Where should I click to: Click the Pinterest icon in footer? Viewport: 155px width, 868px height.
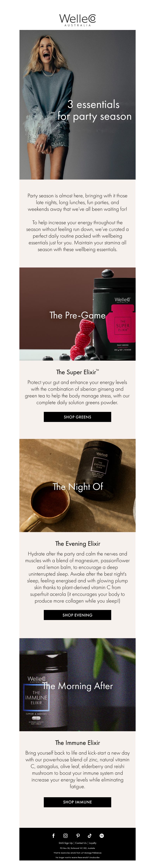[78, 836]
